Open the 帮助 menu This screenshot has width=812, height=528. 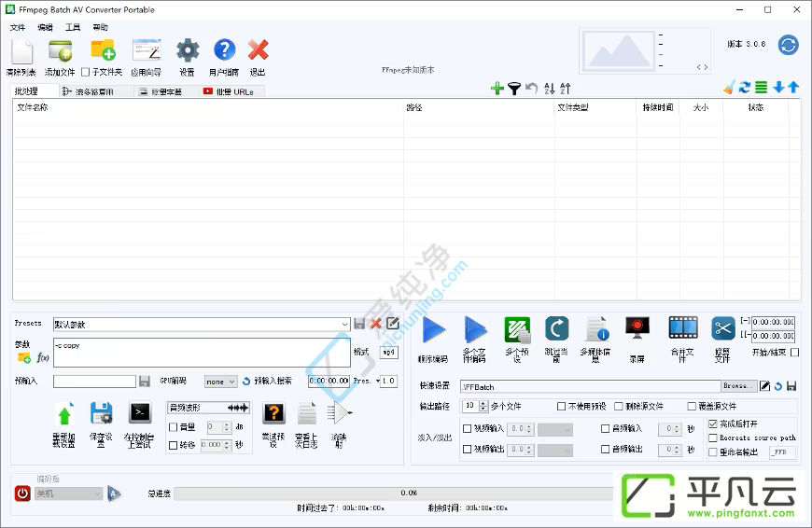(x=100, y=27)
